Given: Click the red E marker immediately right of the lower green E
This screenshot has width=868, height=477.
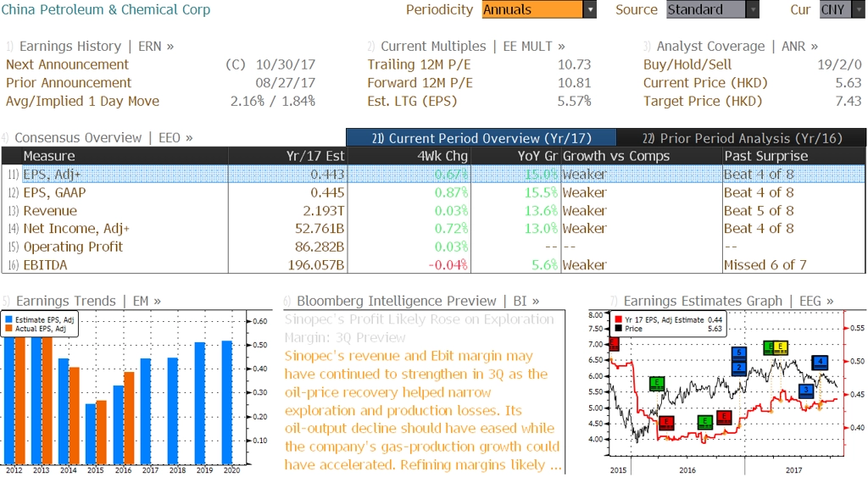Looking at the screenshot, I should click(724, 417).
